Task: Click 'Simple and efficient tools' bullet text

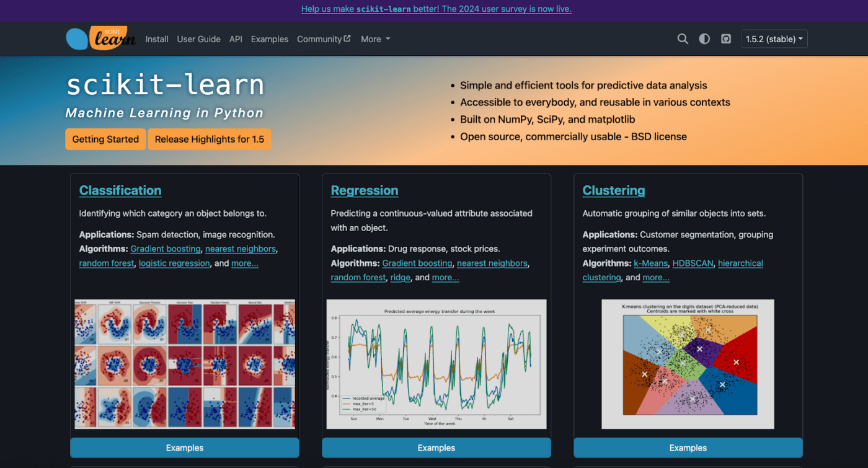Action: click(583, 86)
